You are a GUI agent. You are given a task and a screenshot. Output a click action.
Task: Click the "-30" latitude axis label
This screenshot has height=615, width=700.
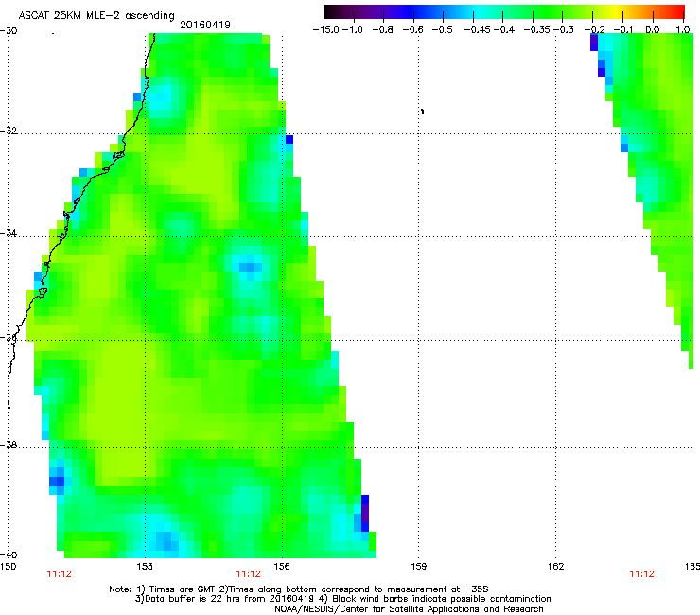pos(9,31)
